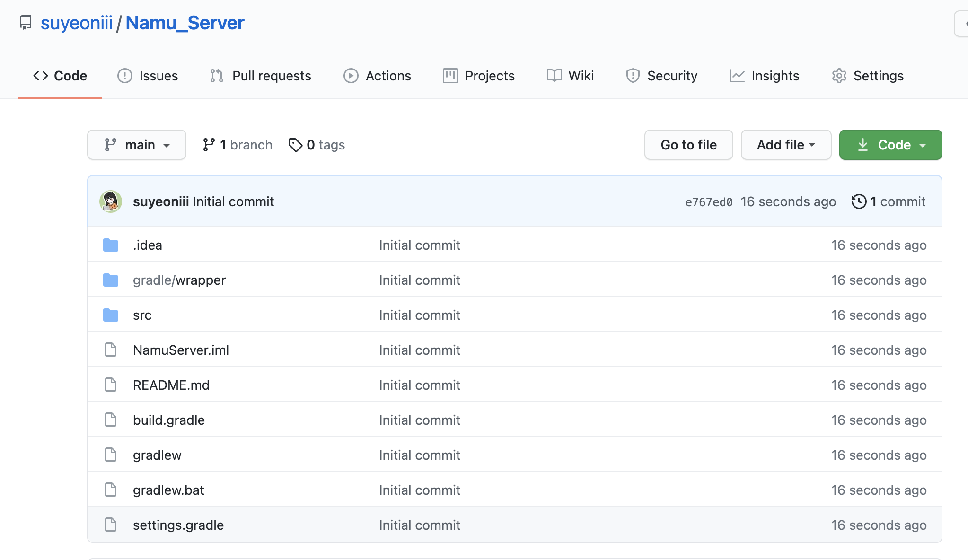Image resolution: width=968 pixels, height=560 pixels.
Task: Click the suyeoniii user avatar
Action: 111,201
